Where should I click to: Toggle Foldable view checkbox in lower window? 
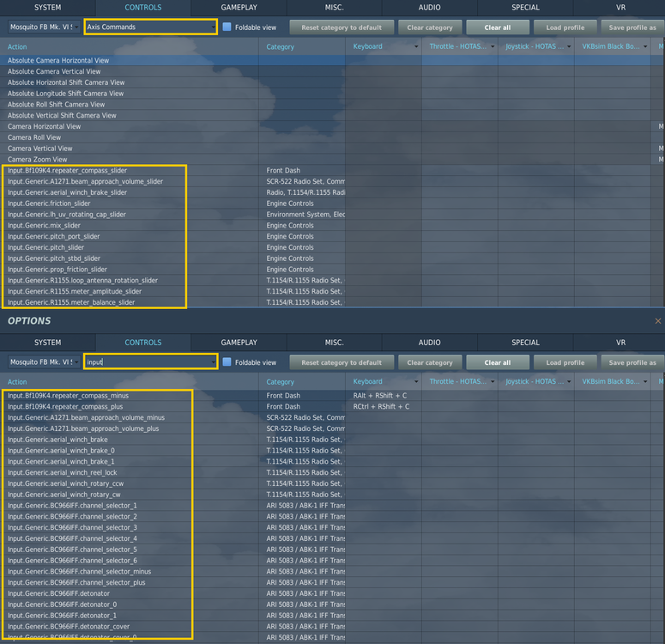tap(227, 362)
